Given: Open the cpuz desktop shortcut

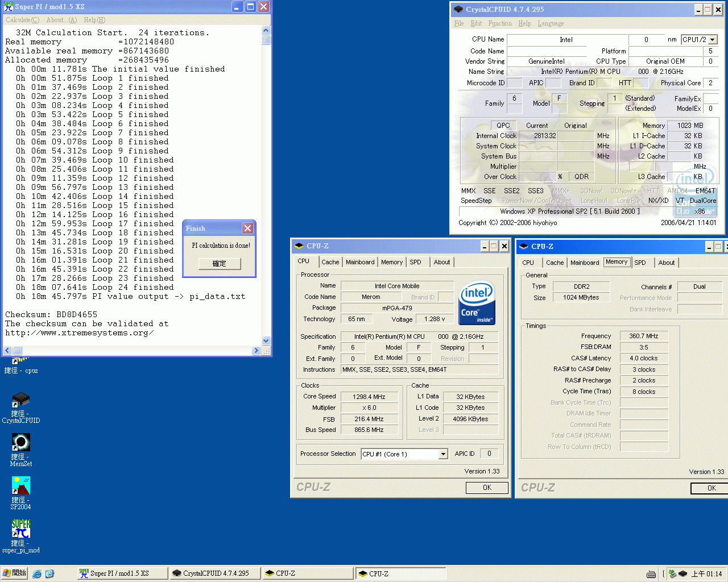Looking at the screenshot, I should (x=21, y=366).
